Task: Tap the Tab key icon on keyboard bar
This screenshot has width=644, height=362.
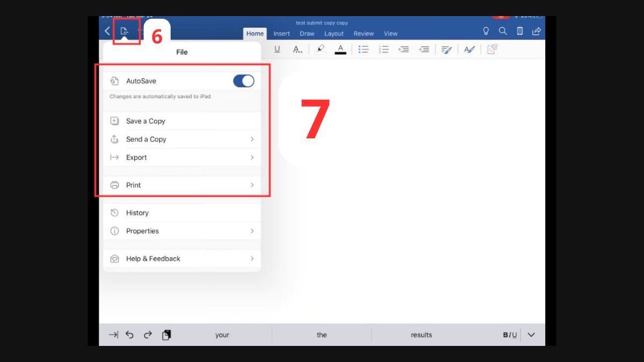Action: [x=113, y=335]
